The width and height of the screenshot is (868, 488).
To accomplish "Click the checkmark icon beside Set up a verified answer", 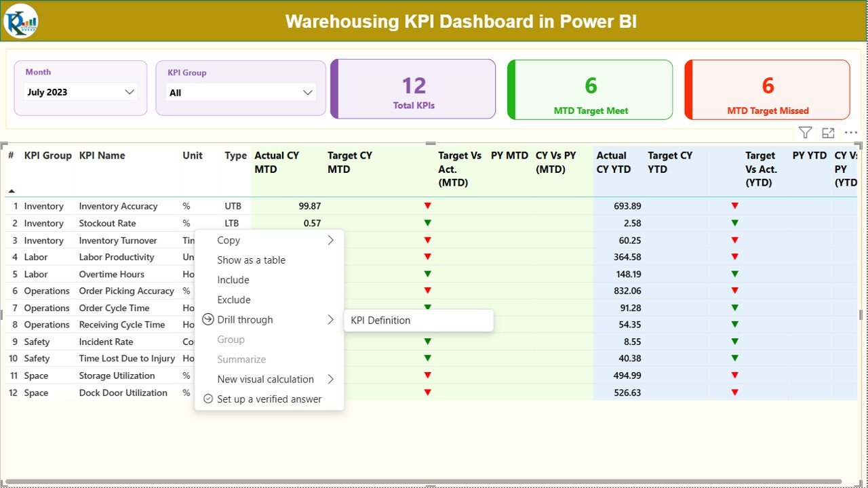I will (208, 399).
